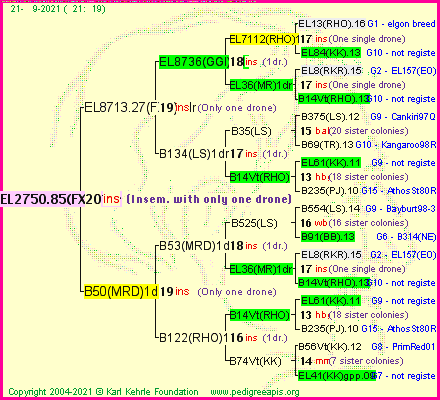Click B14Vt(RHO) under B122(RHO)1

[x=260, y=315]
